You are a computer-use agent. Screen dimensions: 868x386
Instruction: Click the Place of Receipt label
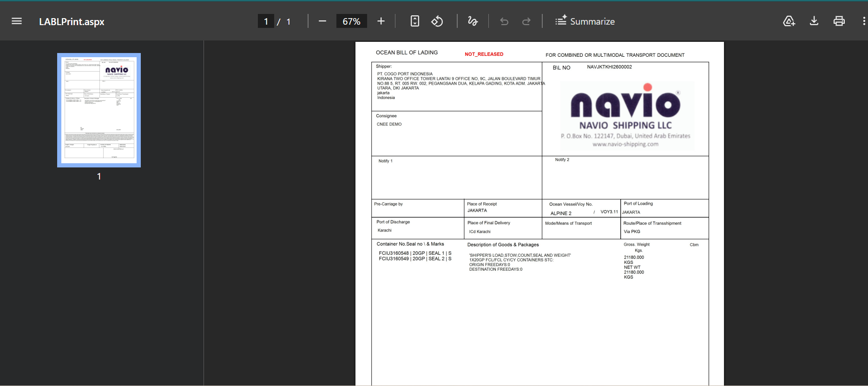[482, 204]
